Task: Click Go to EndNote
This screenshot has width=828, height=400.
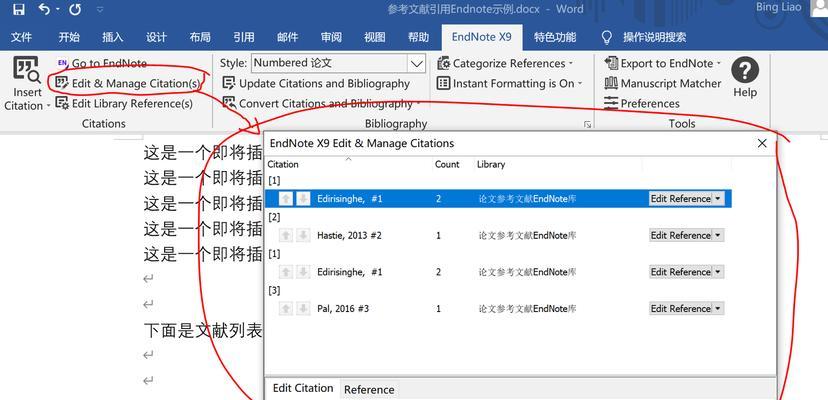Action: [x=102, y=63]
